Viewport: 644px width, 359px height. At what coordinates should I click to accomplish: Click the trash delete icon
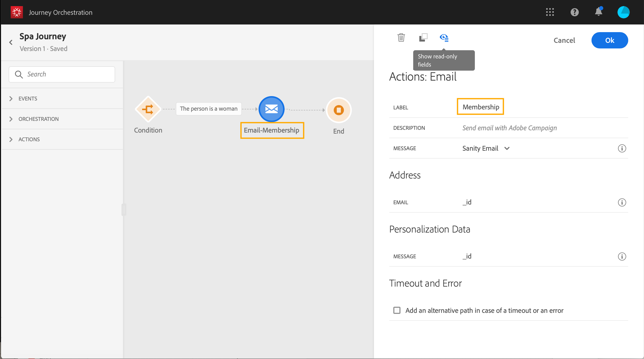(x=401, y=38)
